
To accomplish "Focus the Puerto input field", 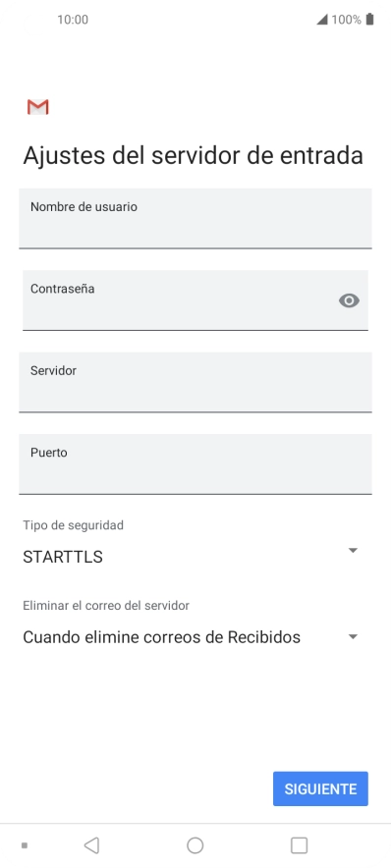I will coord(195,463).
